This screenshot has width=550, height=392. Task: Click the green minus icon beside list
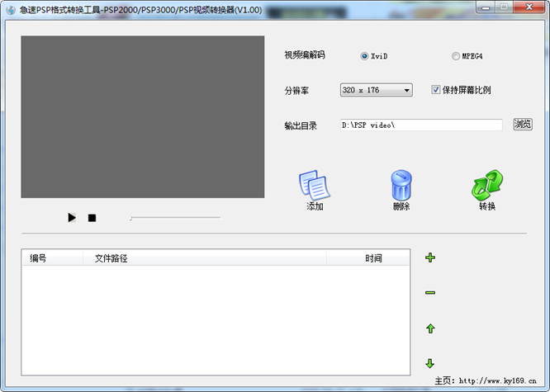430,292
